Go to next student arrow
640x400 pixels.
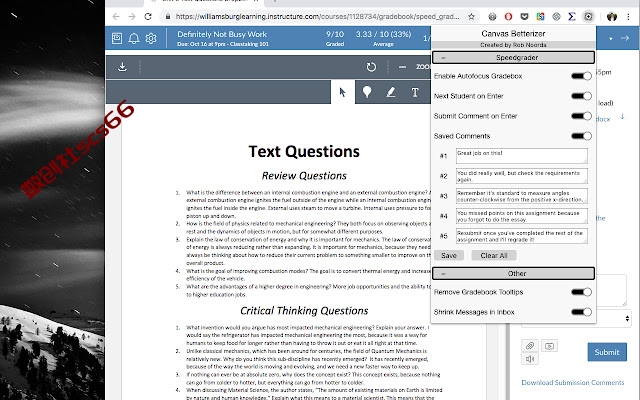(625, 38)
